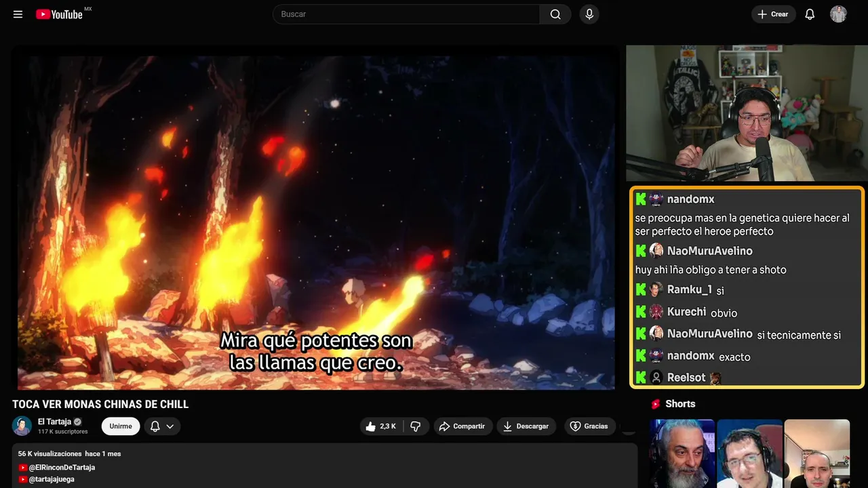Submit search with magnifying glass button
This screenshot has height=488, width=868.
coord(555,14)
